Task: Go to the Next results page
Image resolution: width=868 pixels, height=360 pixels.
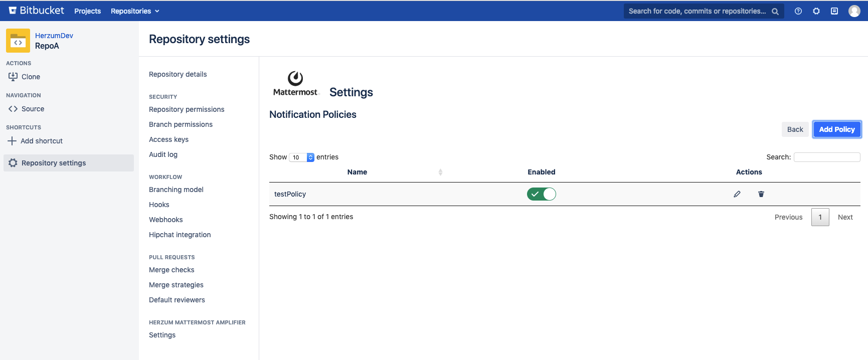Action: [845, 217]
